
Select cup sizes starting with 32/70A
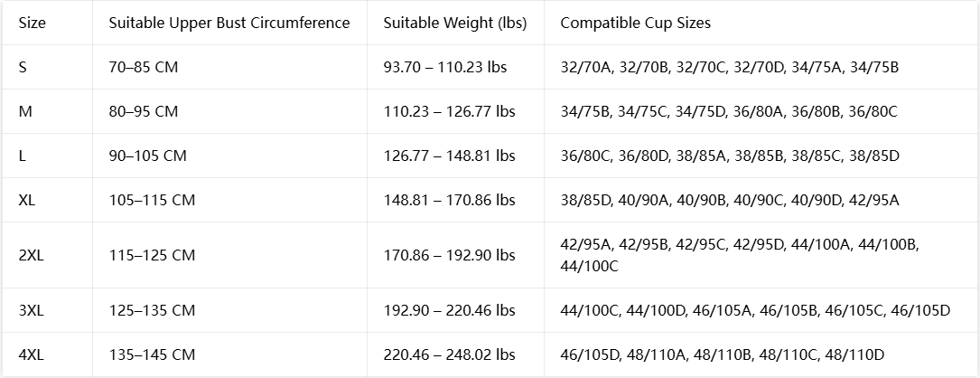[730, 67]
